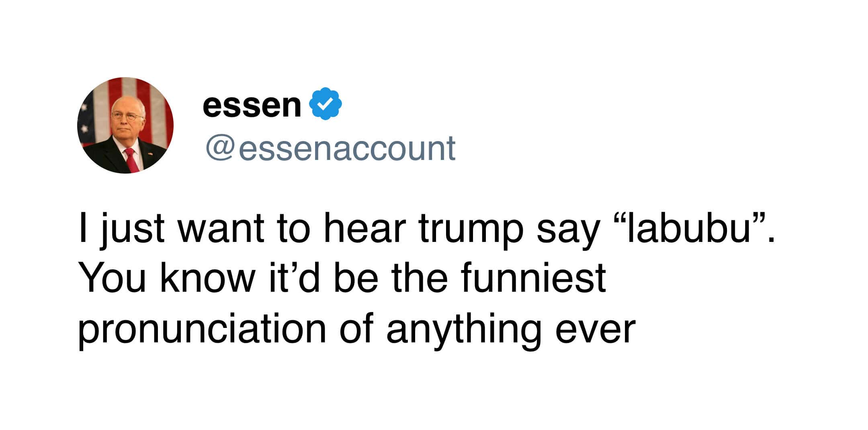The width and height of the screenshot is (868, 430).
Task: Open the @essenaccount handle link
Action: pos(330,148)
